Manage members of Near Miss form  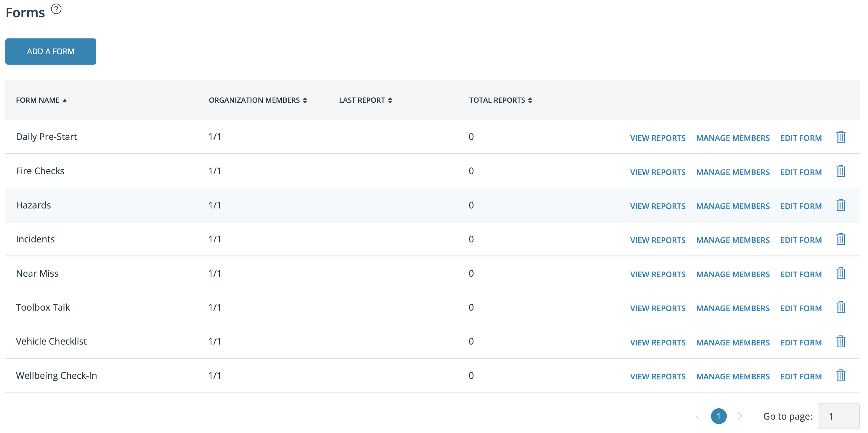[x=733, y=274]
